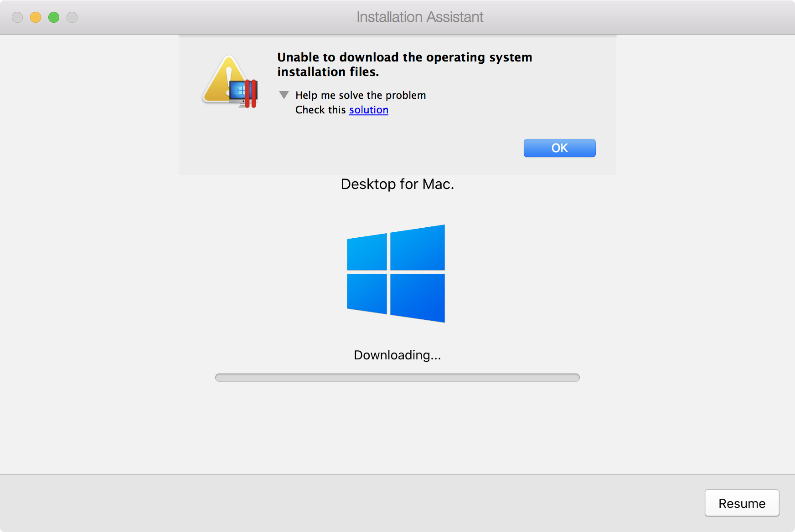
Task: Click the 'Desktop for Mac.' text
Action: coord(397,184)
